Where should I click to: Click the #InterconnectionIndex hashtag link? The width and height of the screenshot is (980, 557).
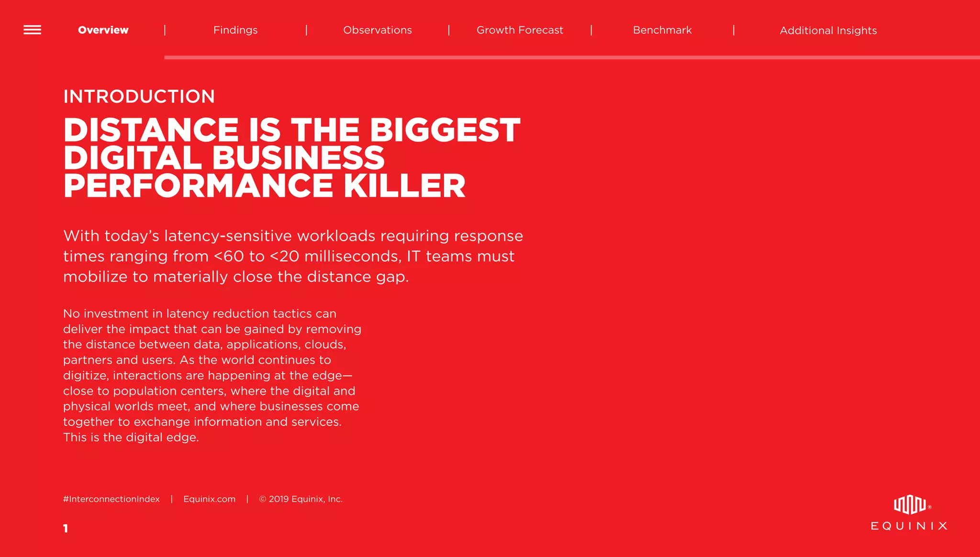tap(111, 499)
